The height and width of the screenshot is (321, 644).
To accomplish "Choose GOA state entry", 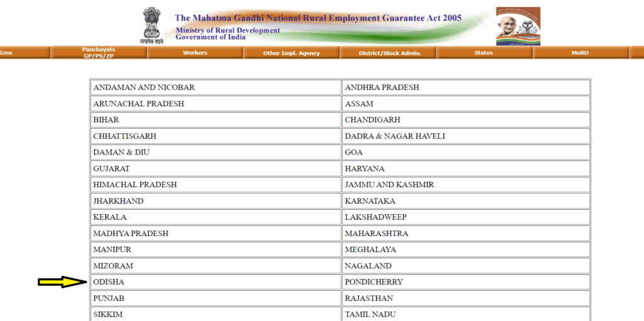I will 353,152.
